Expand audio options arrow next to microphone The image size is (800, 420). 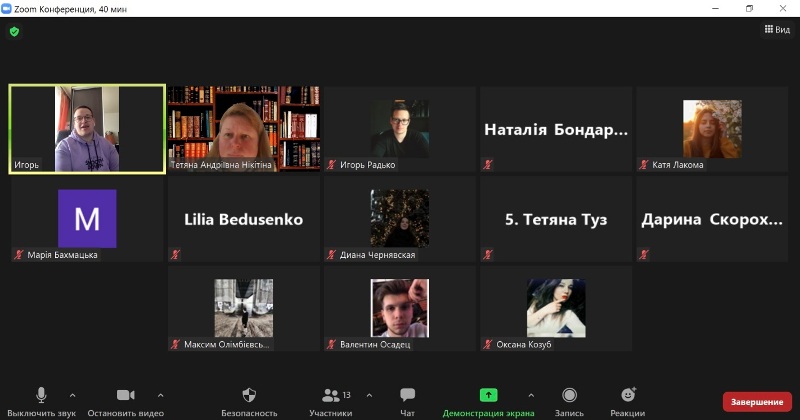point(72,395)
